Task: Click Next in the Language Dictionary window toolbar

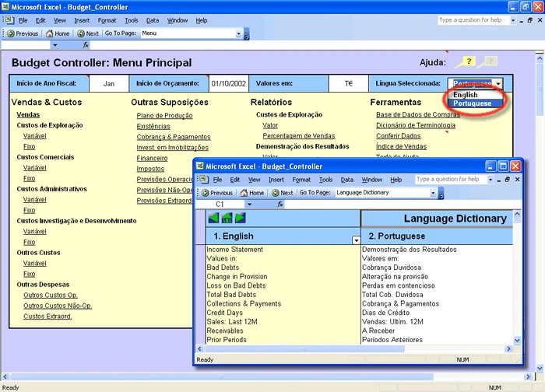Action: click(x=283, y=193)
